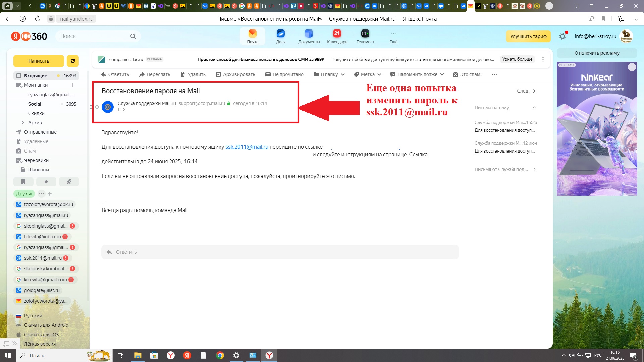644x362 pixels.
Task: Click Переслать to forward the letter
Action: point(155,74)
